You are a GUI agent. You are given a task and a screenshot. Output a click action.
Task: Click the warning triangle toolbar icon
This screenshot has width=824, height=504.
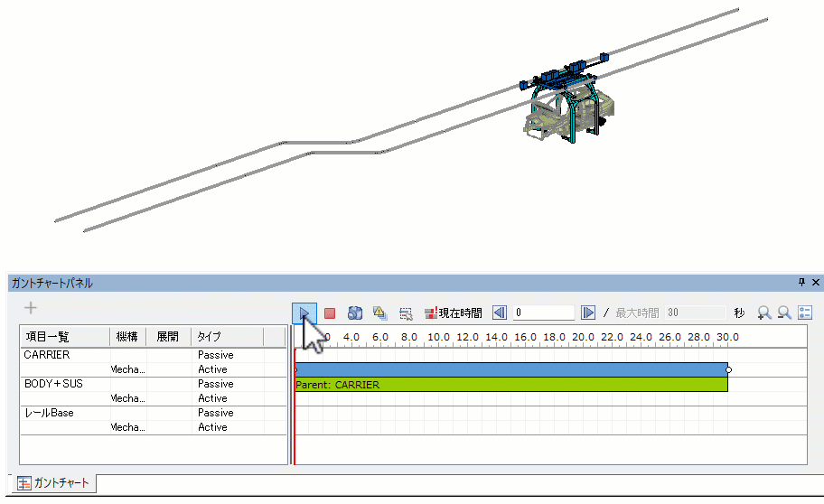[x=380, y=313]
